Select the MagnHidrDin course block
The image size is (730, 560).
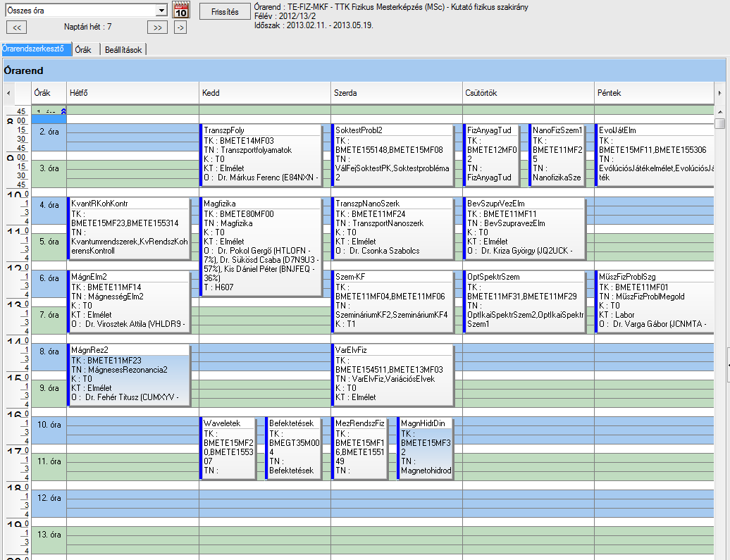pos(426,448)
